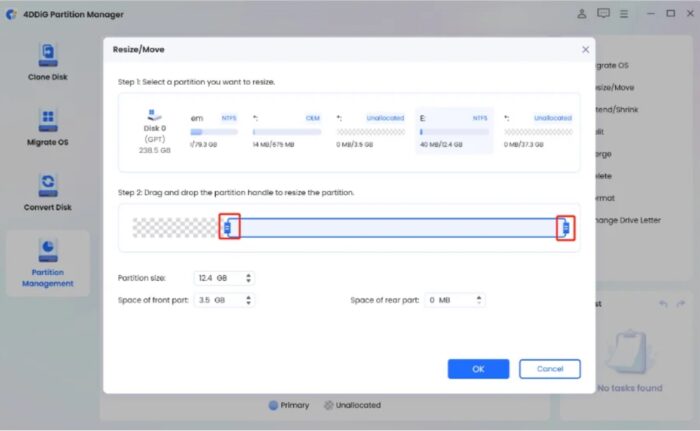Click the right partition resize handle
This screenshot has height=431, width=700.
pos(566,228)
